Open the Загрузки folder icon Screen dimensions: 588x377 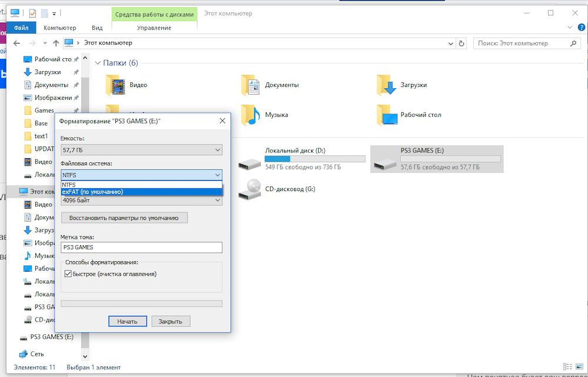click(386, 85)
